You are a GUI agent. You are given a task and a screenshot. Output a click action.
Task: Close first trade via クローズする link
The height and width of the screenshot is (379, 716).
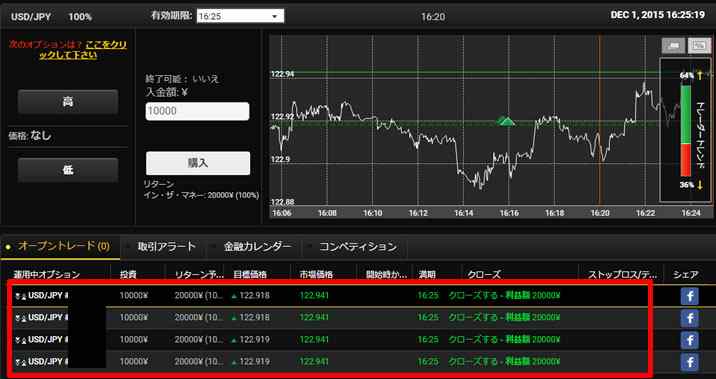coord(504,295)
